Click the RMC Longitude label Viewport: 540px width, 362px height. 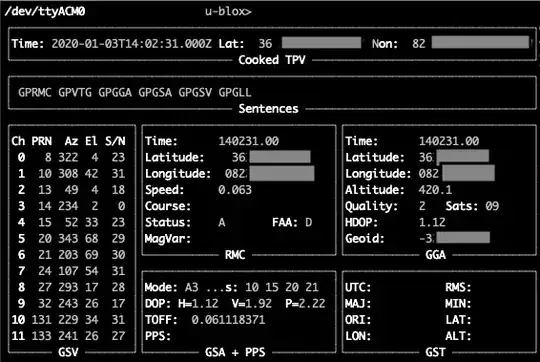(178, 174)
